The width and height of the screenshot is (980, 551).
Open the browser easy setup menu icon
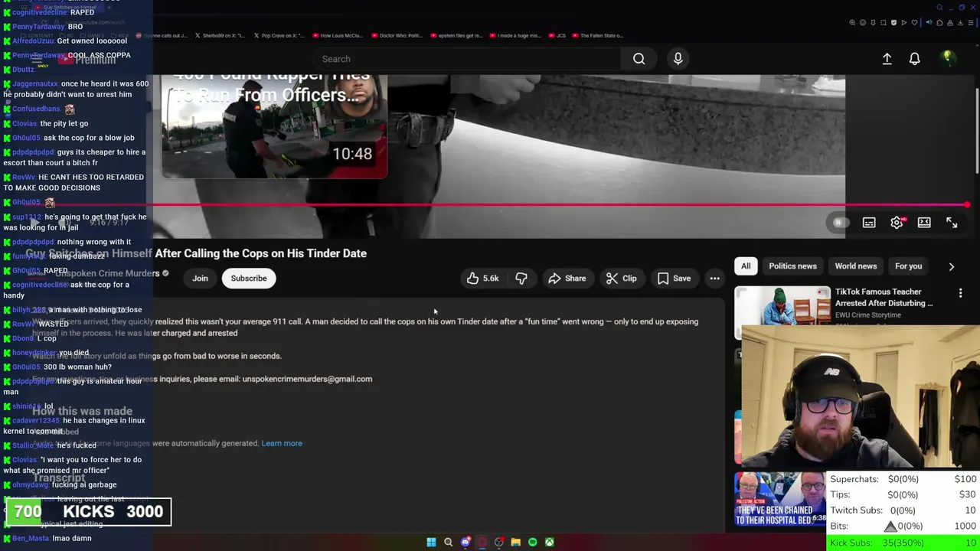click(971, 23)
